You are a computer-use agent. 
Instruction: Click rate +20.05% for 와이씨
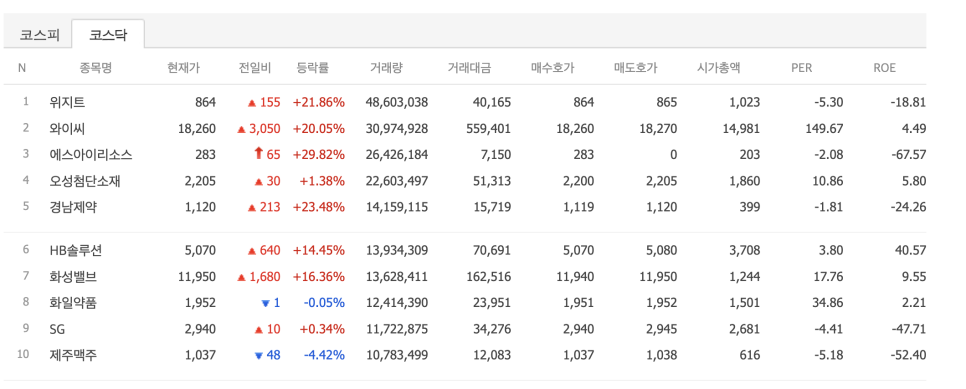pyautogui.click(x=319, y=129)
